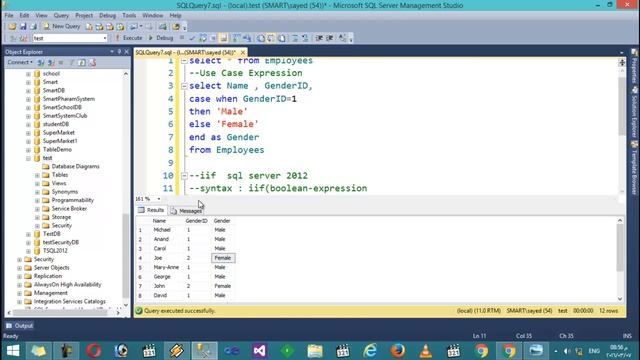
Task: Expand the Views folder
Action: (x=37, y=183)
